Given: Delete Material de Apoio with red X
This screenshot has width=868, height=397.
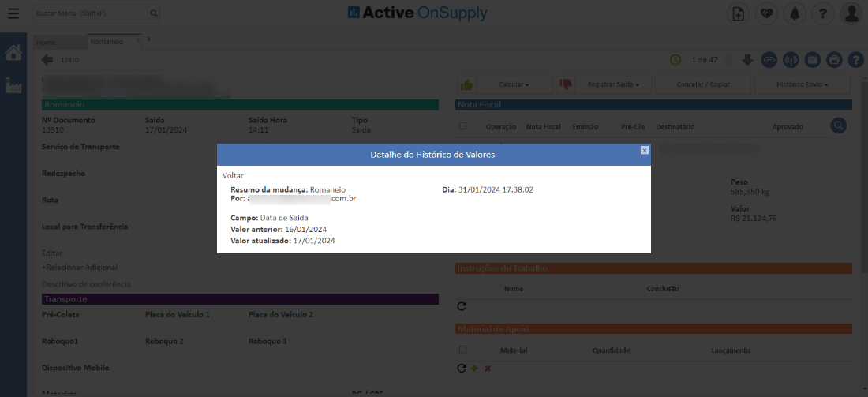Looking at the screenshot, I should 488,369.
